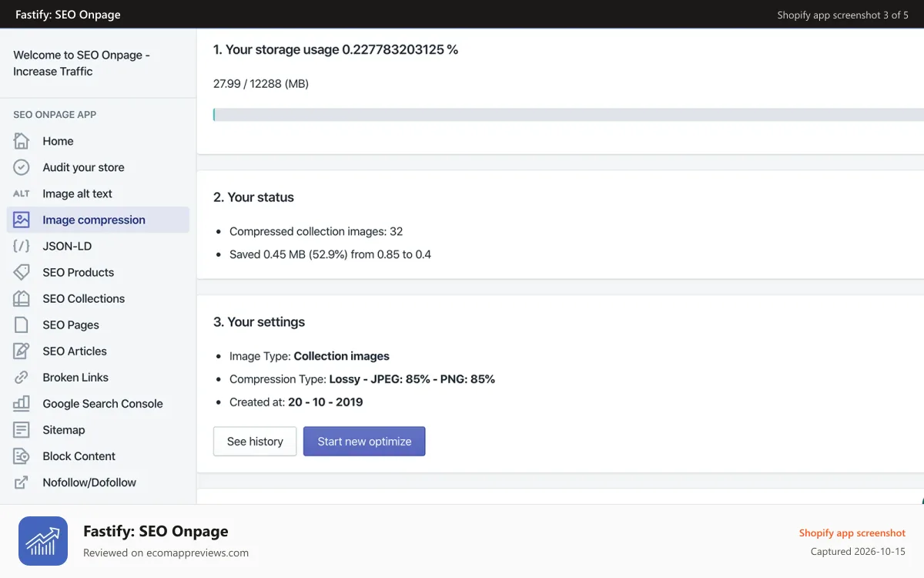The width and height of the screenshot is (924, 578).
Task: Click the Nofollow/Dofollow external link icon
Action: pyautogui.click(x=22, y=482)
